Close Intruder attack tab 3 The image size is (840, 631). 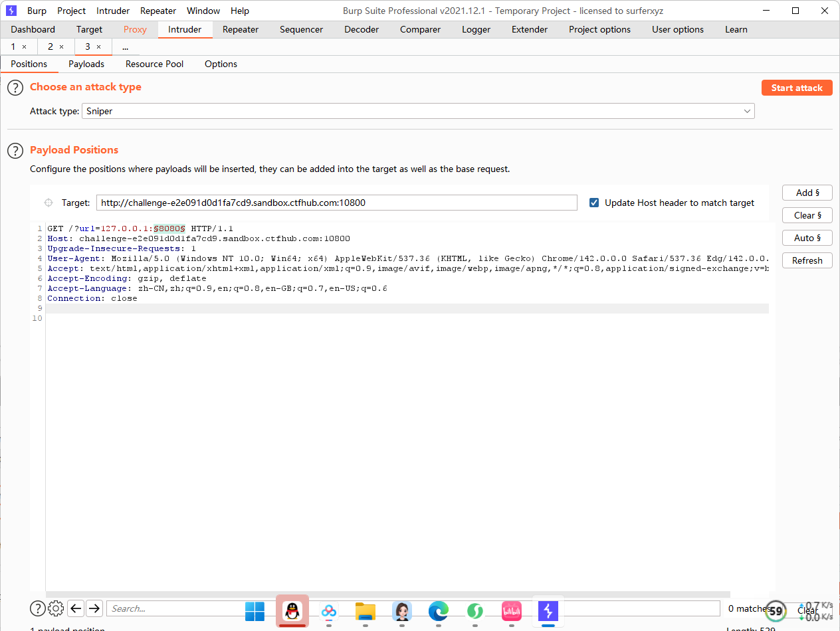[x=99, y=47]
